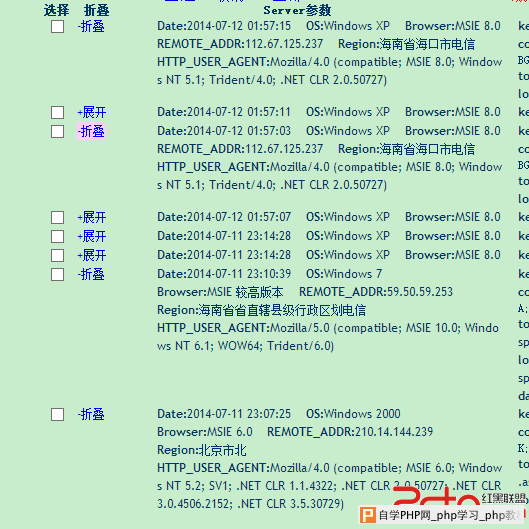Open the orange PHP网 logo icon

point(368,516)
